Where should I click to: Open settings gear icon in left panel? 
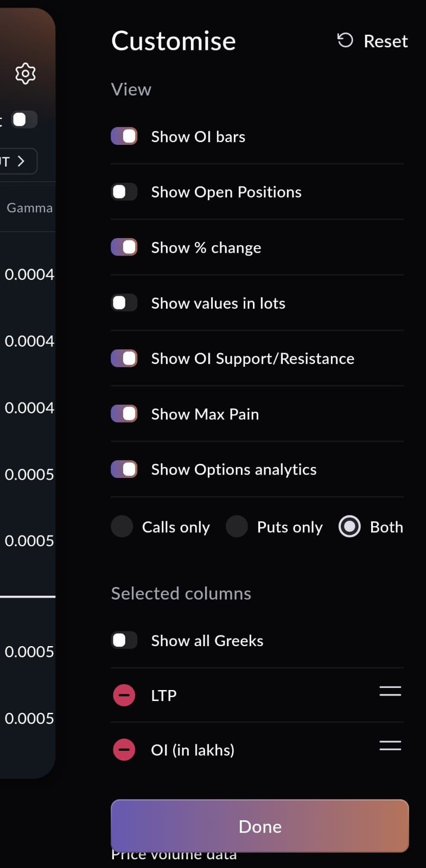pyautogui.click(x=26, y=73)
